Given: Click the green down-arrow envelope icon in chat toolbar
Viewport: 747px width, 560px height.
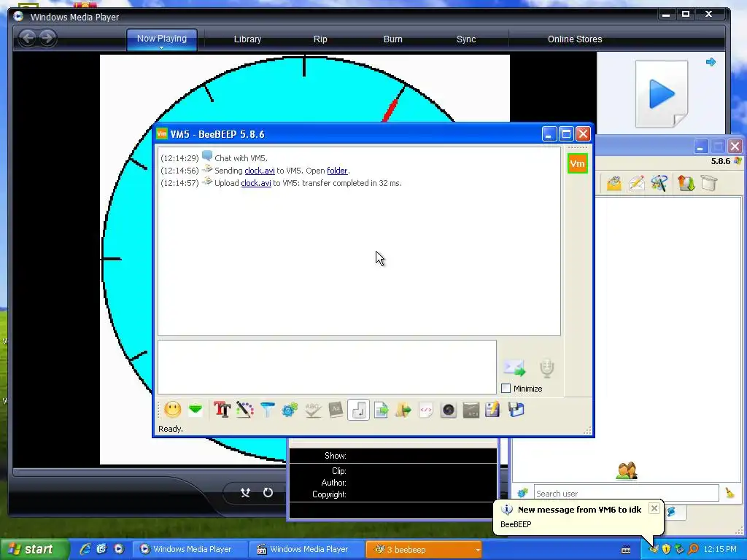Looking at the screenshot, I should pyautogui.click(x=196, y=410).
